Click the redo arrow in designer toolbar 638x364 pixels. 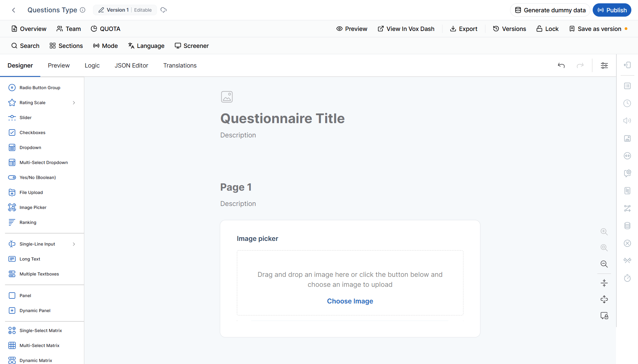tap(580, 66)
